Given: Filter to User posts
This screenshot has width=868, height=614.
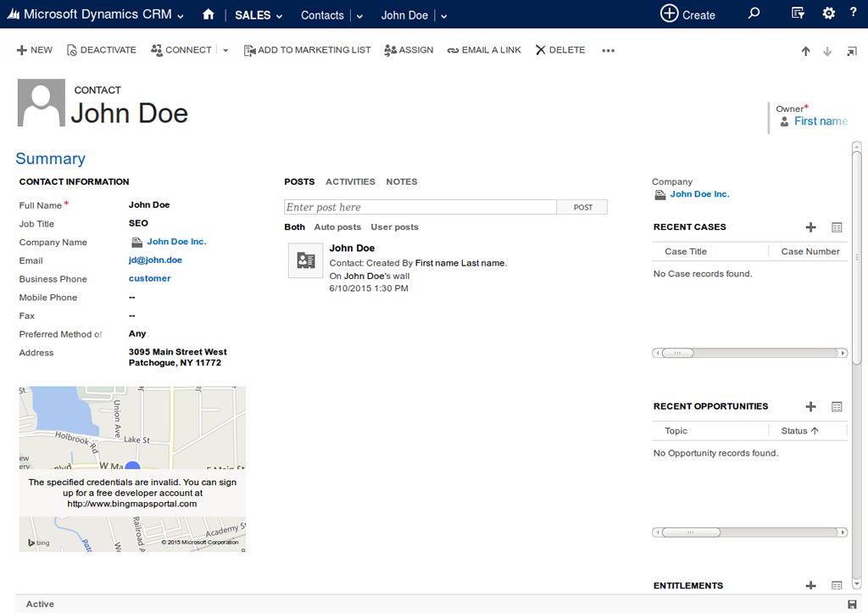Looking at the screenshot, I should point(395,227).
